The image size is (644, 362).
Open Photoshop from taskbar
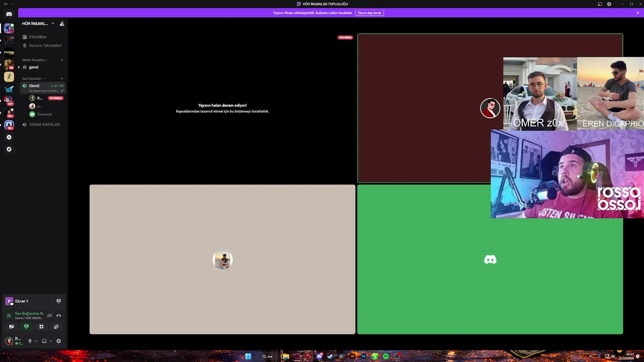click(364, 356)
